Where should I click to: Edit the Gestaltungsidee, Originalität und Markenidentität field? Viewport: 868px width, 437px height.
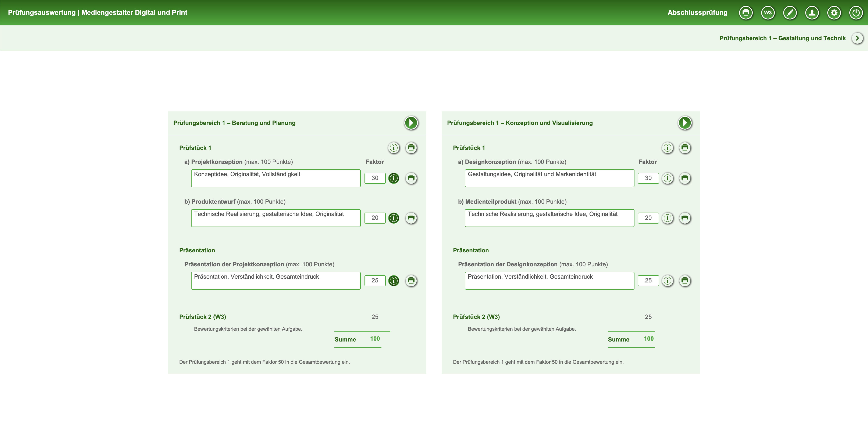(549, 178)
